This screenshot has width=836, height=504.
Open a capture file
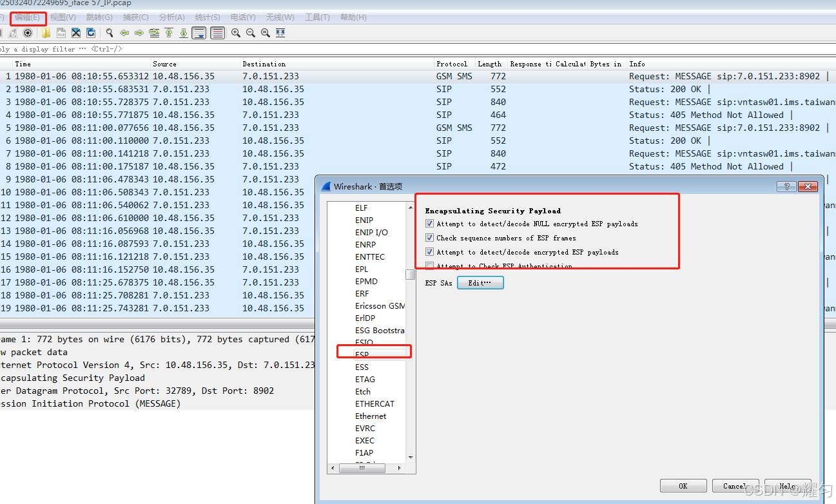pos(45,33)
